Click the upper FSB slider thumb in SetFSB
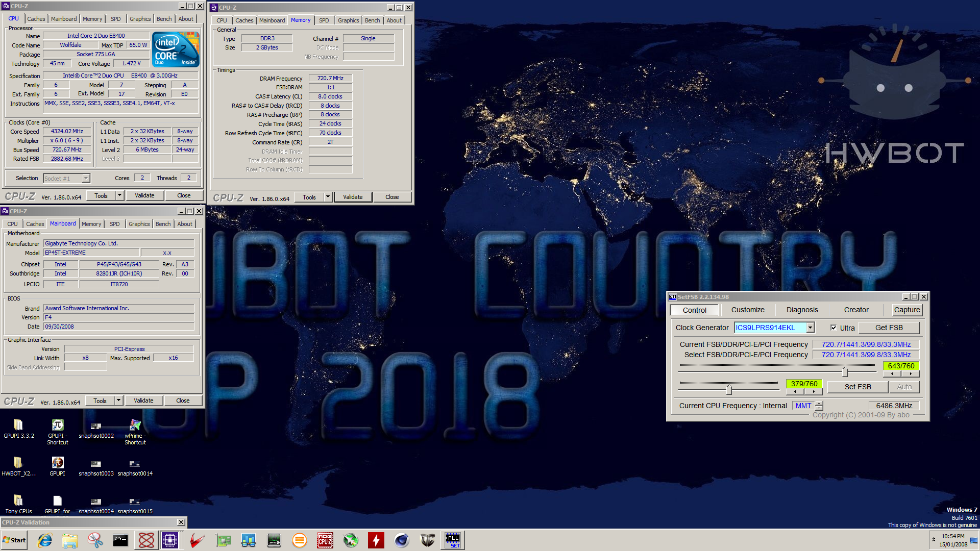The height and width of the screenshot is (551, 980). pyautogui.click(x=845, y=372)
